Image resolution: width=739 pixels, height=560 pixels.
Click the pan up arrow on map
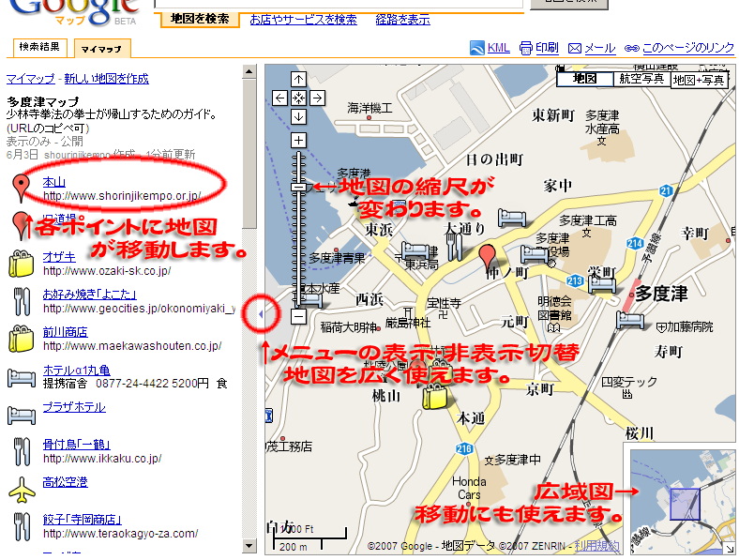298,79
